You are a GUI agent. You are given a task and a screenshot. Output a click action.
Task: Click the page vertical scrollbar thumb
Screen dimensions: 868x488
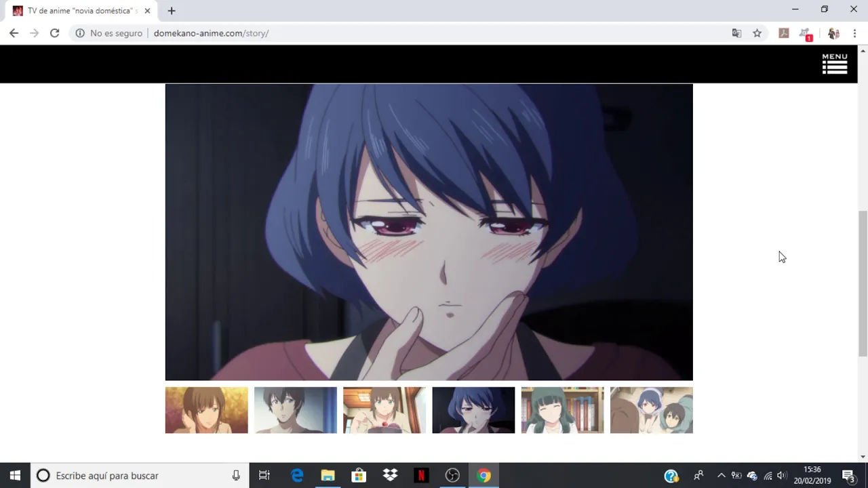coord(863,283)
